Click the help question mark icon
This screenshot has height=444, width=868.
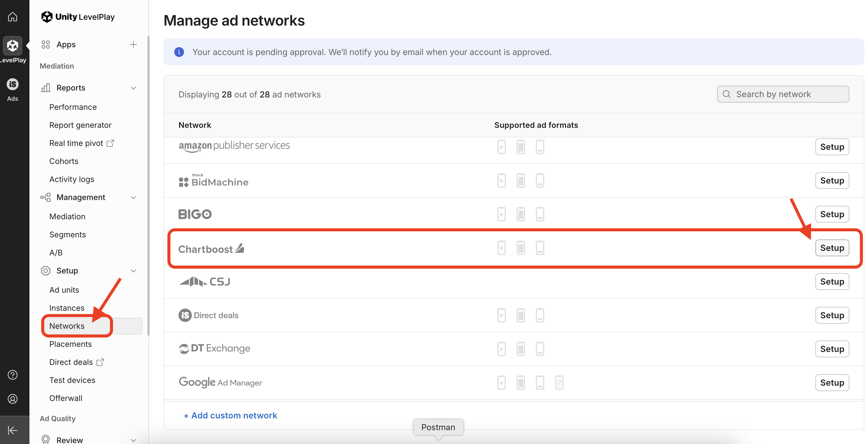[x=12, y=375]
